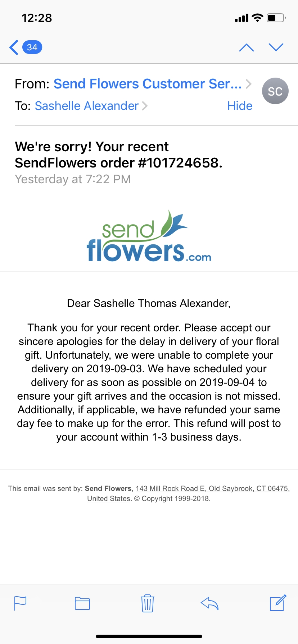Return to inbox with the back chevron
The width and height of the screenshot is (298, 644).
13,47
